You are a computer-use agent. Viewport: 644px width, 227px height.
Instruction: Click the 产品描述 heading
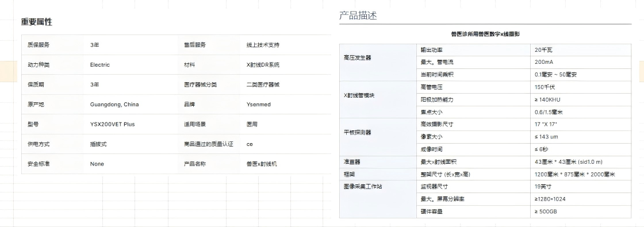coord(358,16)
